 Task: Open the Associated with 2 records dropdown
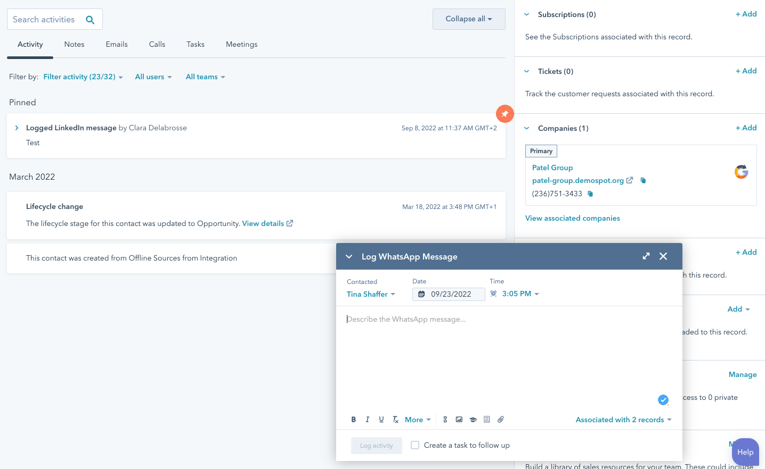(624, 420)
